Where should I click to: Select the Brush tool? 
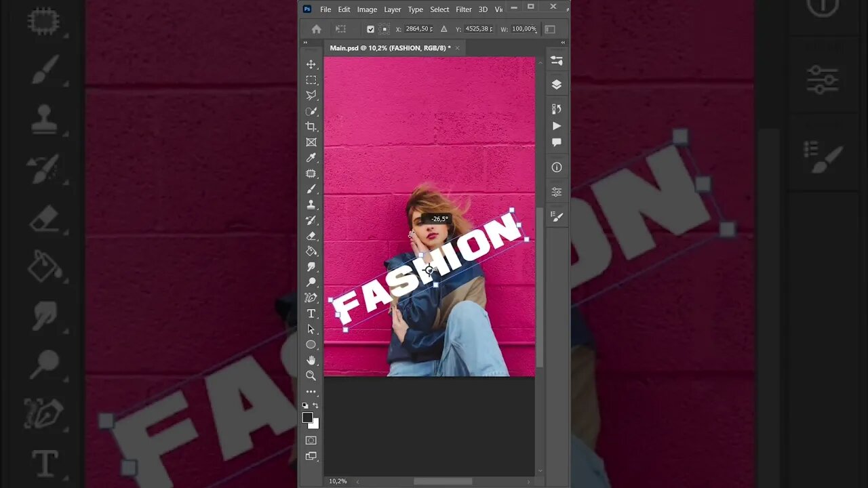(x=311, y=189)
